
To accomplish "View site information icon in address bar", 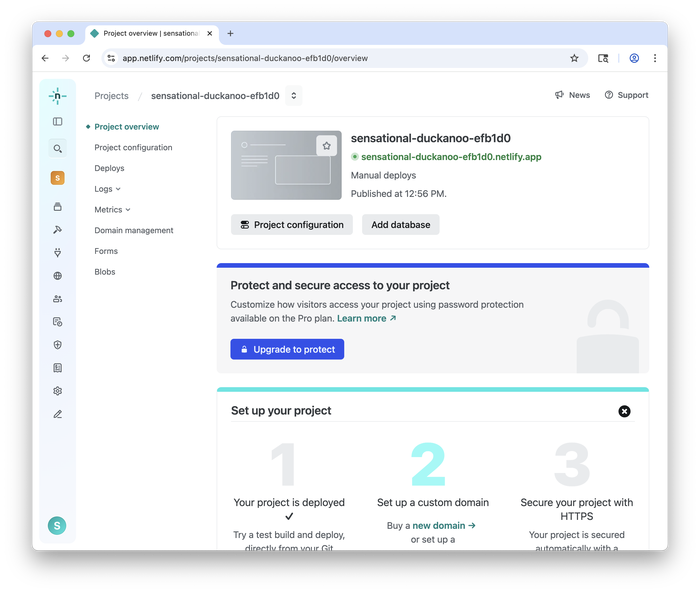I will (112, 58).
